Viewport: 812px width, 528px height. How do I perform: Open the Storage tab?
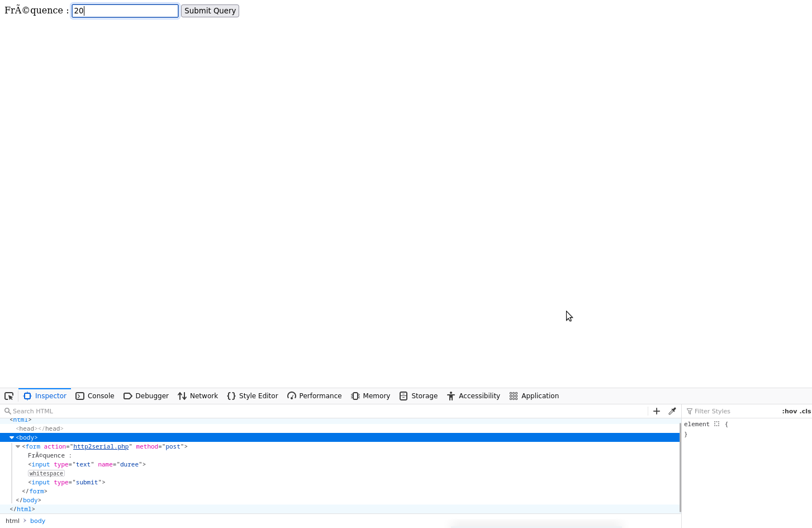(x=419, y=396)
